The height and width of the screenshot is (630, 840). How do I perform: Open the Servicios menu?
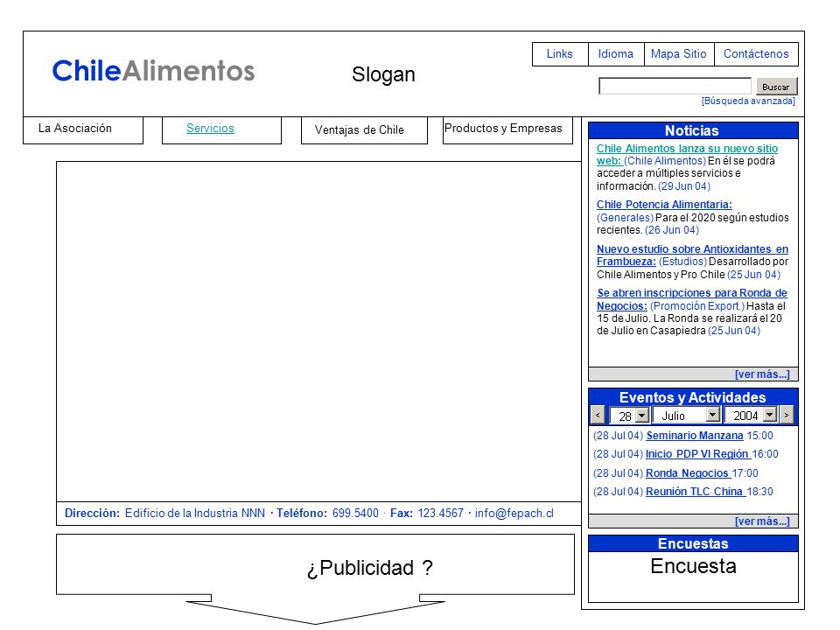point(221,130)
